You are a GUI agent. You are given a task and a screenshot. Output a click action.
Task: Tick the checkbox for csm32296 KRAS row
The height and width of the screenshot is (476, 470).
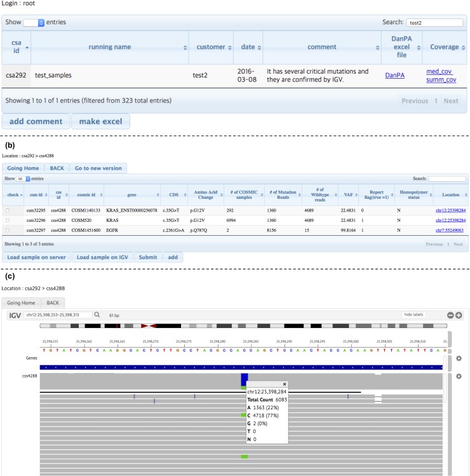point(7,220)
